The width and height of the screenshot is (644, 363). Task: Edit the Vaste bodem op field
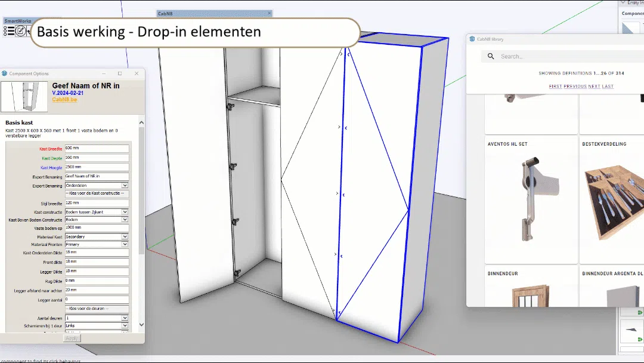(x=97, y=227)
